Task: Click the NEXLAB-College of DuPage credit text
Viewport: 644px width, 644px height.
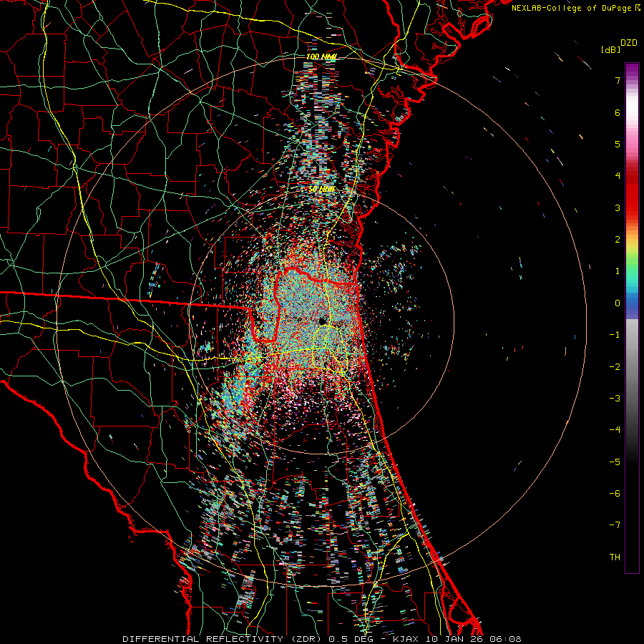Action: [x=571, y=8]
